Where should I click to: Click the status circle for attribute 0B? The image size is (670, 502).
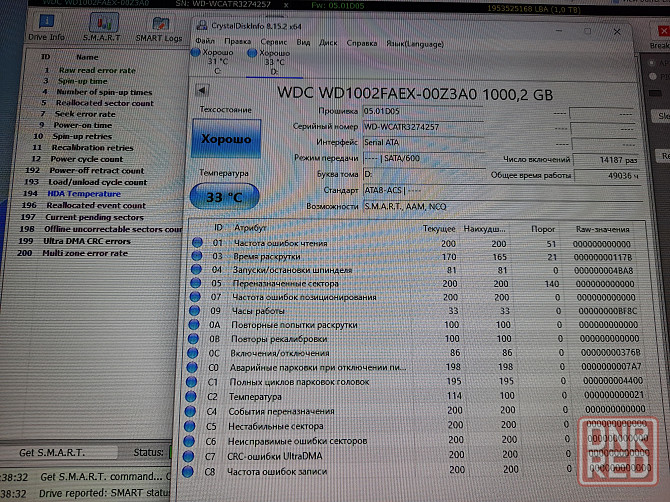tap(193, 338)
